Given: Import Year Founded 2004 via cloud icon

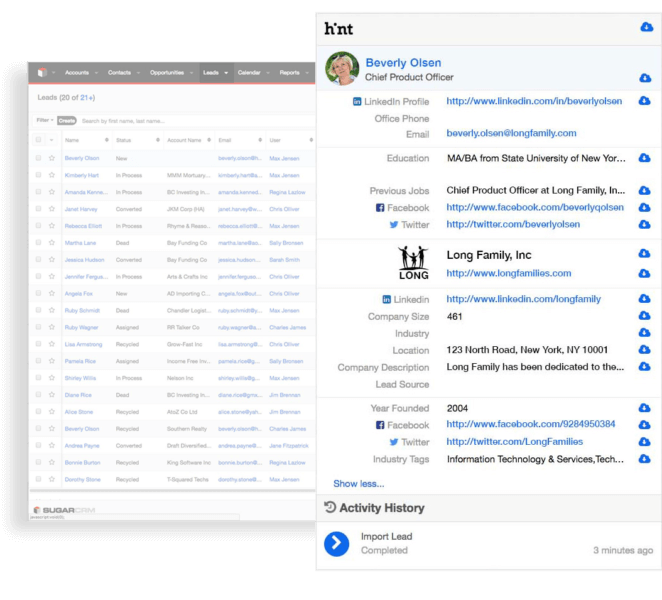Looking at the screenshot, I should pos(644,408).
